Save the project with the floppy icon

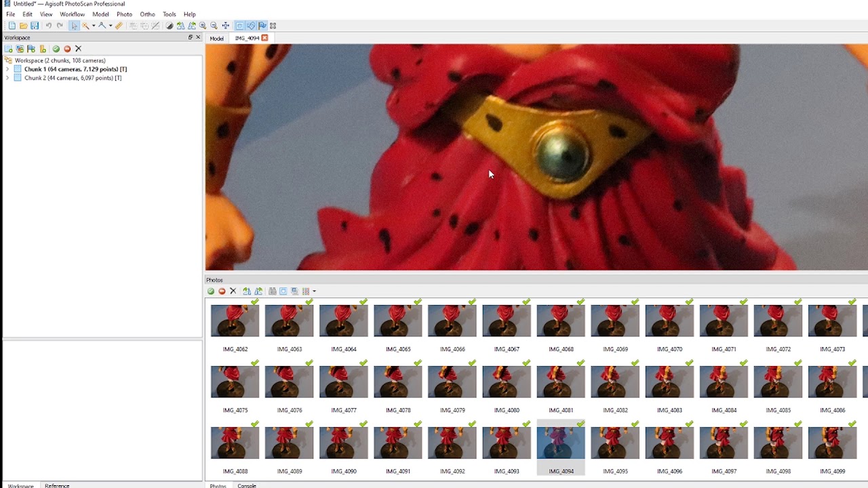click(x=35, y=26)
